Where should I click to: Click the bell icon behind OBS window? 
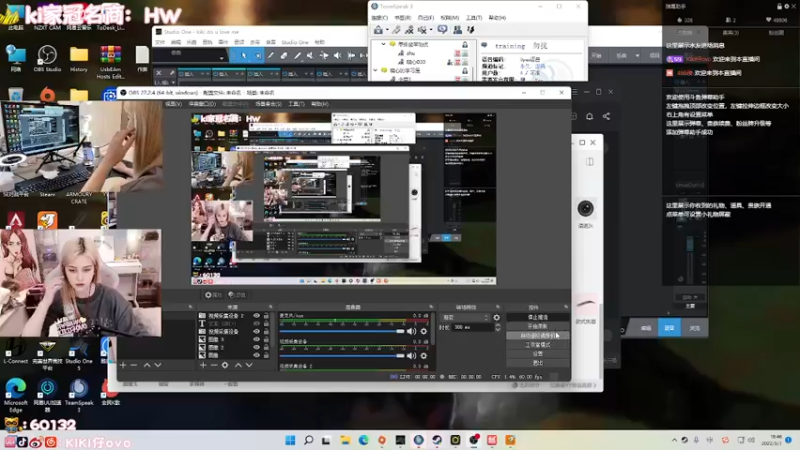[x=589, y=116]
